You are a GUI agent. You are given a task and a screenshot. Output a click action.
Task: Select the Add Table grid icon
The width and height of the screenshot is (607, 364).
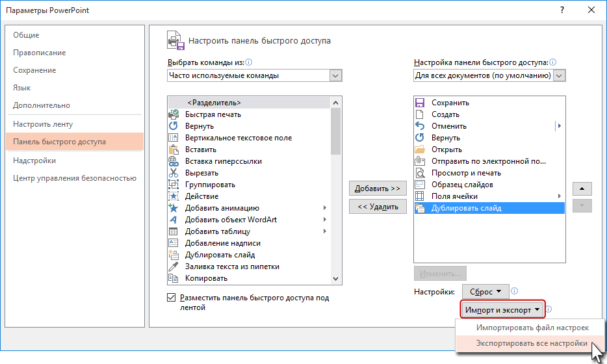tap(174, 231)
